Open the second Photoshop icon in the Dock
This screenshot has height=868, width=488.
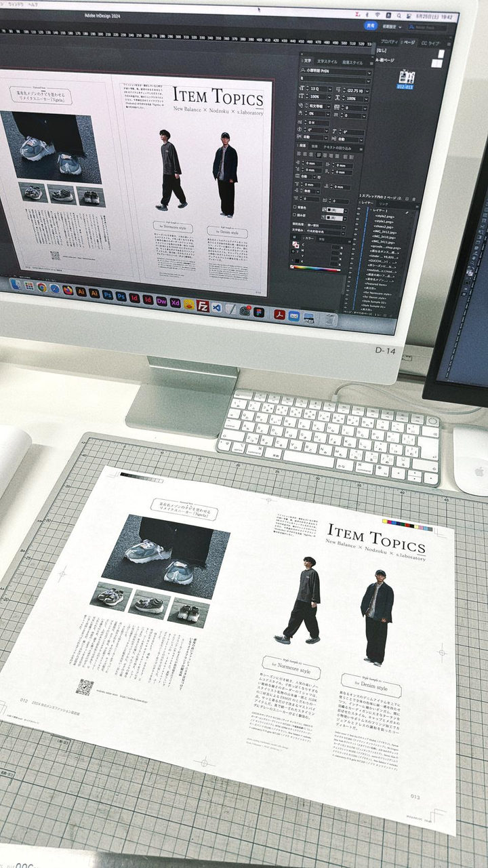[121, 296]
